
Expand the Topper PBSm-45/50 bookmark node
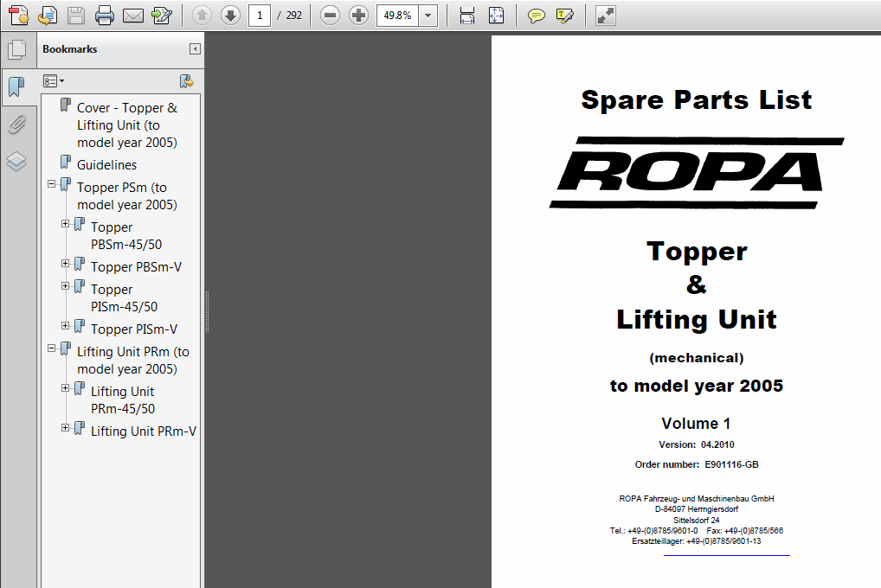click(65, 223)
